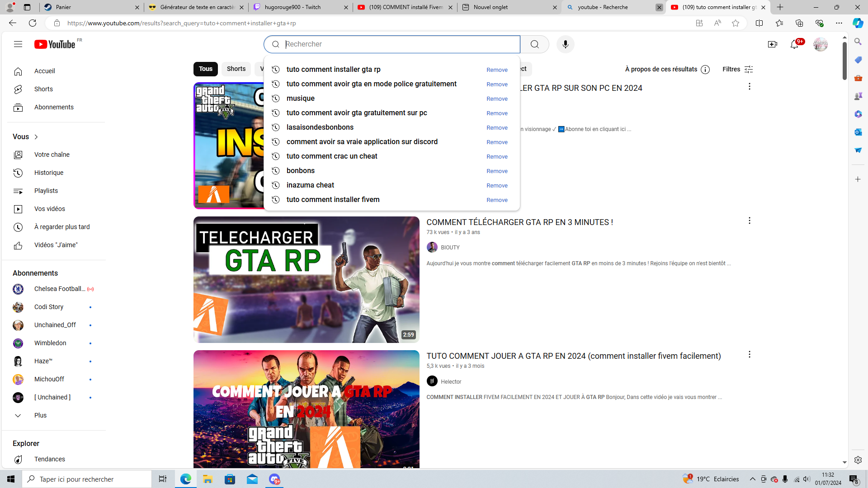The width and height of the screenshot is (868, 488).
Task: Open Tendances in Explorer section
Action: point(54,460)
